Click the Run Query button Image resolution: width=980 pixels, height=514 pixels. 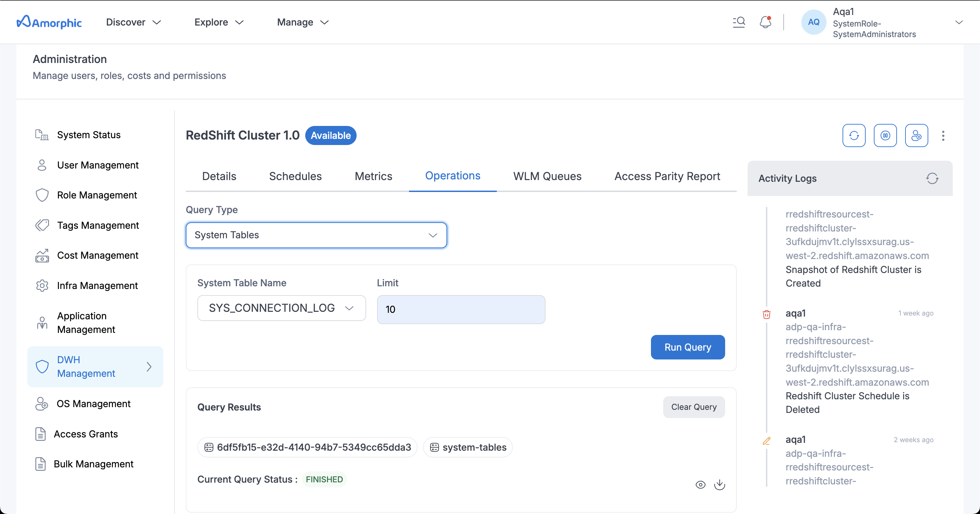click(x=688, y=347)
